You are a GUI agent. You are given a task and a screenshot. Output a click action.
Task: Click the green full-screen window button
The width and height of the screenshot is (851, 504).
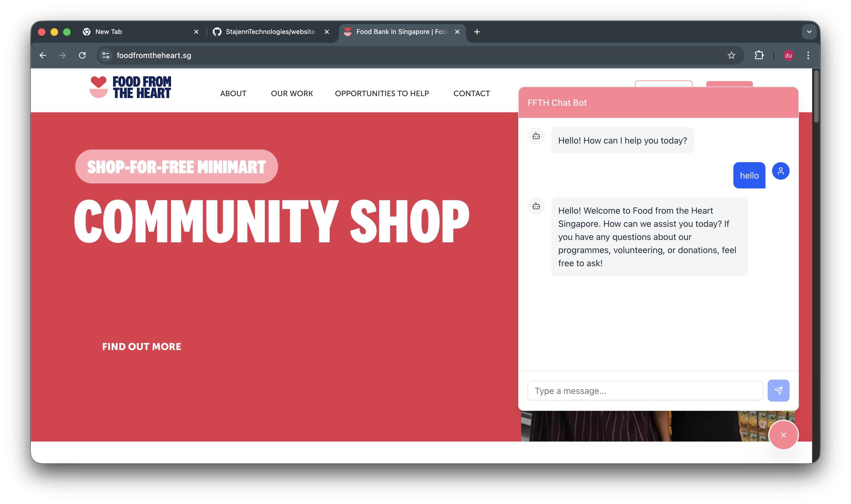tap(67, 31)
